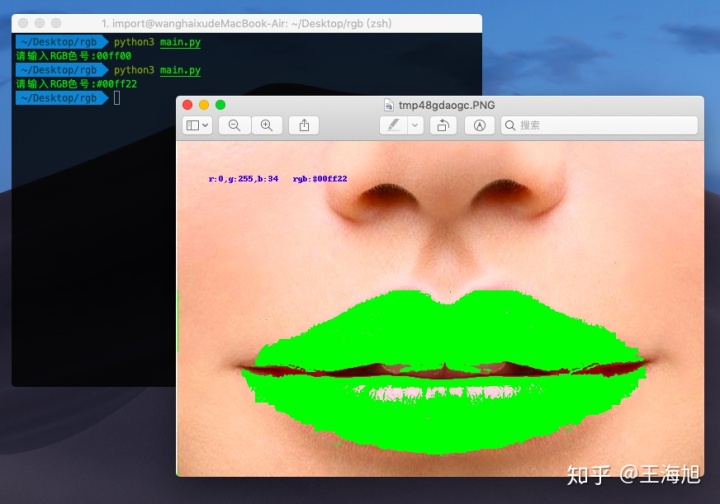
Task: Zoom in the image in Preview
Action: [267, 125]
